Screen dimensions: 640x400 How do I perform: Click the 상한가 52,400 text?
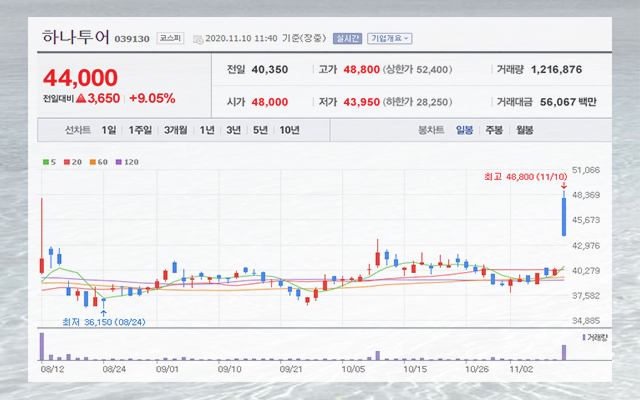click(x=417, y=70)
